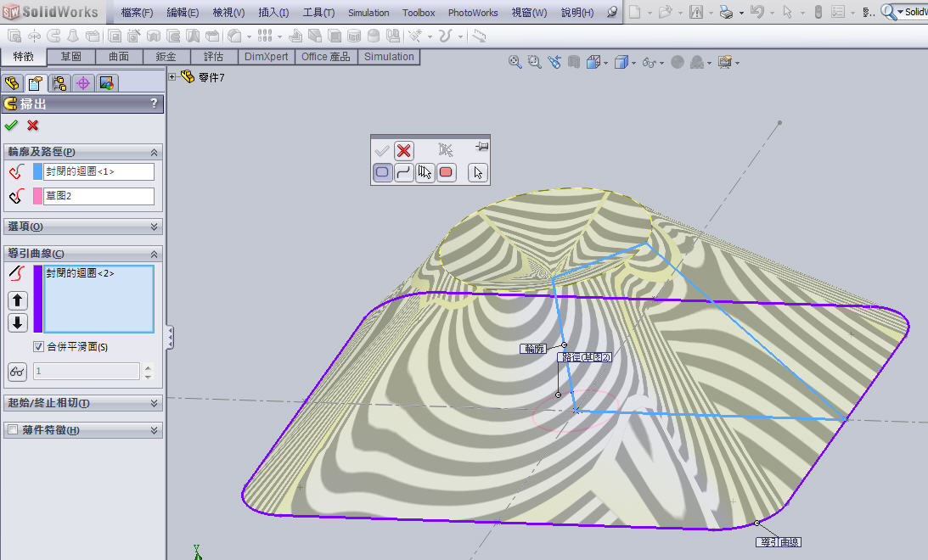Click Zoom to Area view icon

tap(534, 61)
